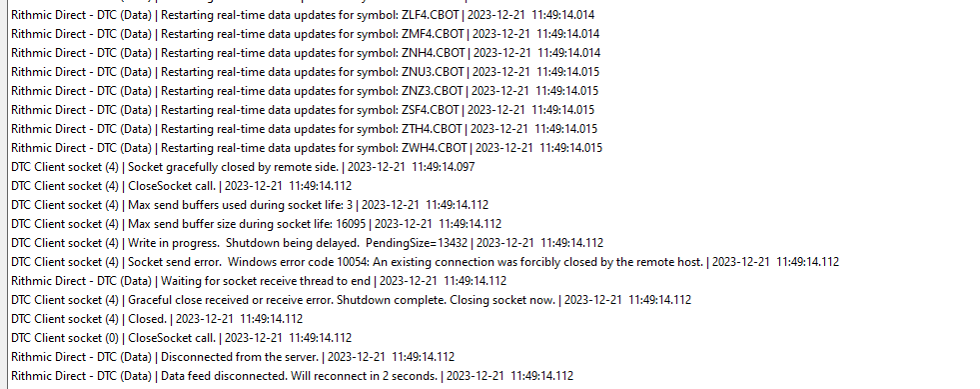Select the ZNU3.CBOT log entry
Image resolution: width=980 pixels, height=389 pixels.
(305, 72)
